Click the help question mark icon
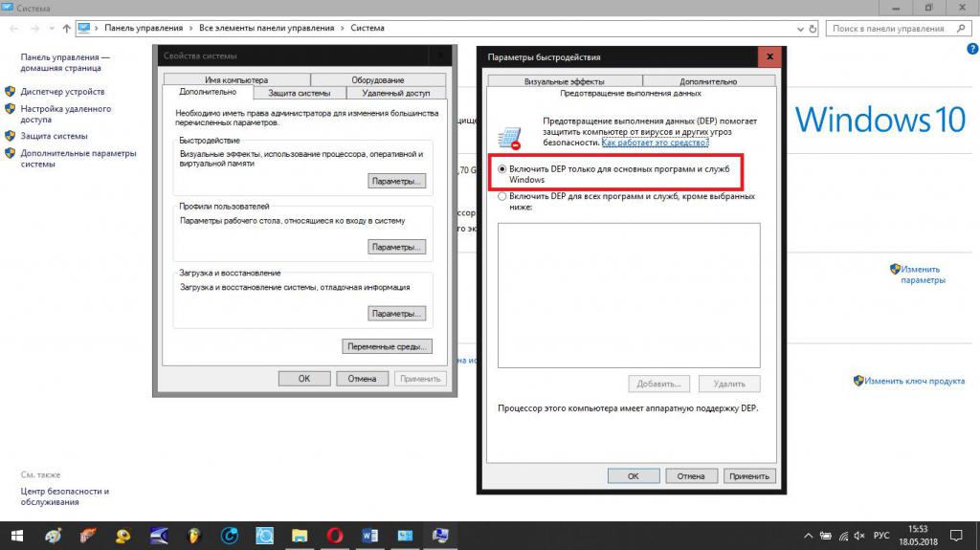Viewport: 980px width, 550px height. 972,49
